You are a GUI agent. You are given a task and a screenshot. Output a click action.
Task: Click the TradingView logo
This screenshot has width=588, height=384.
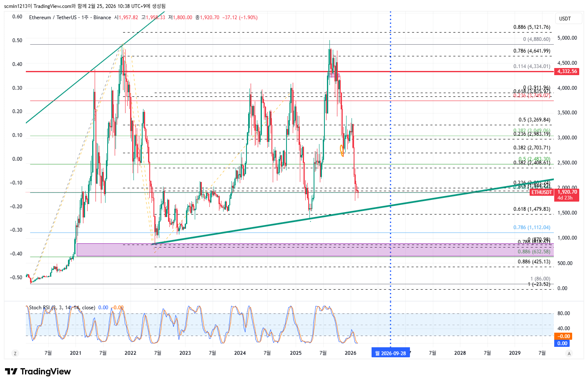tap(38, 371)
